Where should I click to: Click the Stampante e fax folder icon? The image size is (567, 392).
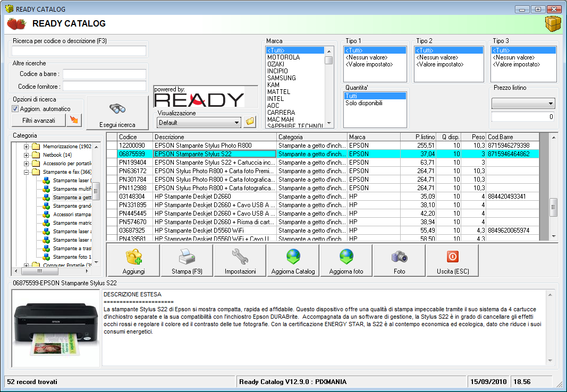pyautogui.click(x=36, y=172)
